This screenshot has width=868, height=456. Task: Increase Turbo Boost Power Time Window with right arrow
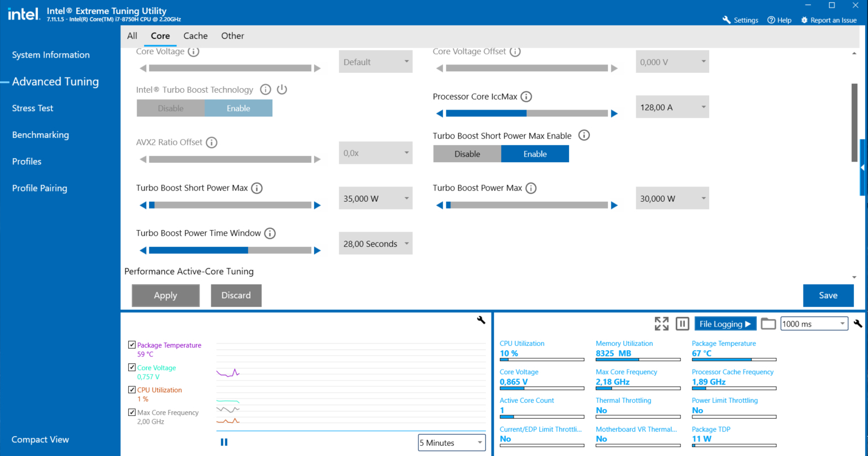click(x=318, y=250)
